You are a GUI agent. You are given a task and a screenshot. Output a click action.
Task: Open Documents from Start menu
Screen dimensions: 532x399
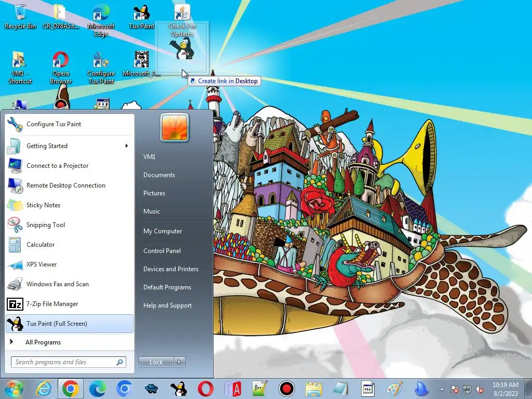(x=159, y=175)
